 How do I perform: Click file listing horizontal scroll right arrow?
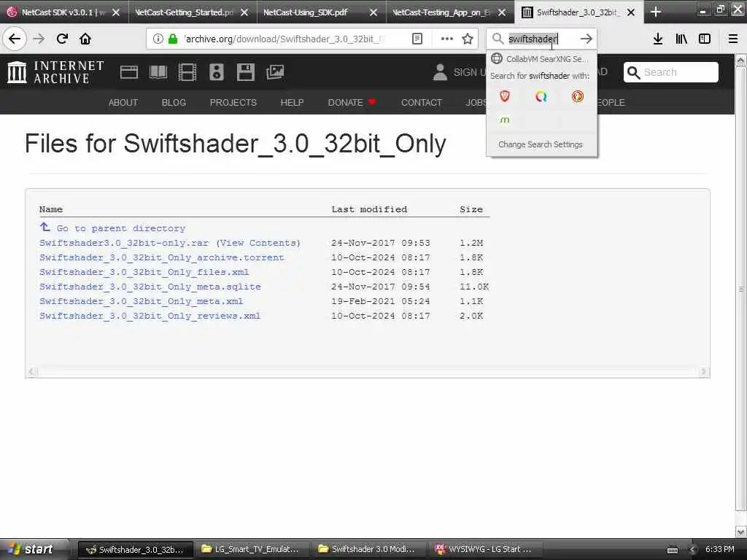(x=703, y=371)
